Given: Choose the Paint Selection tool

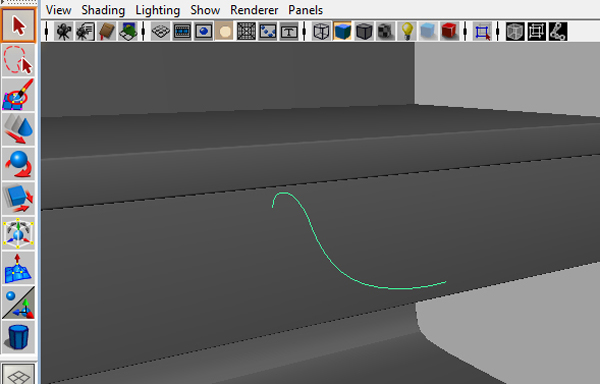Looking at the screenshot, I should coord(18,94).
